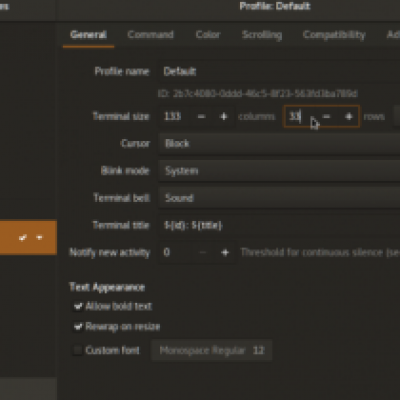Screen dimensions: 400x400
Task: Increase terminal rows with plus button
Action: click(x=349, y=116)
